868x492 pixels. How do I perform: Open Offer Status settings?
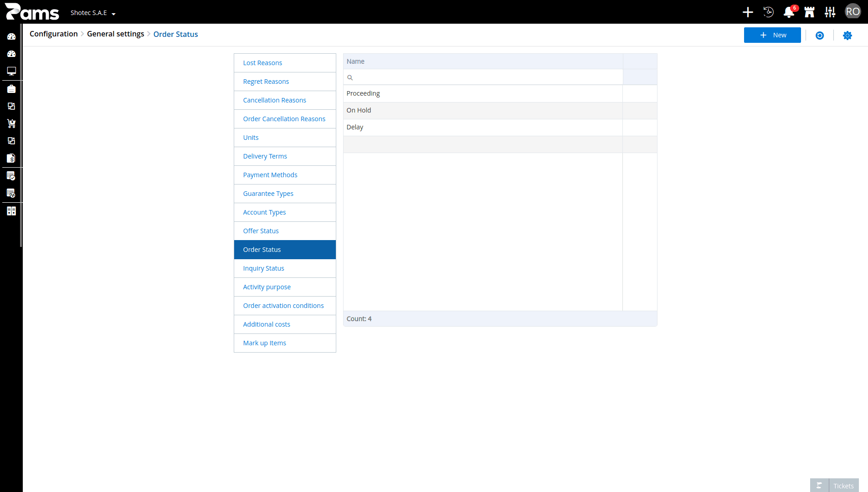[285, 231]
